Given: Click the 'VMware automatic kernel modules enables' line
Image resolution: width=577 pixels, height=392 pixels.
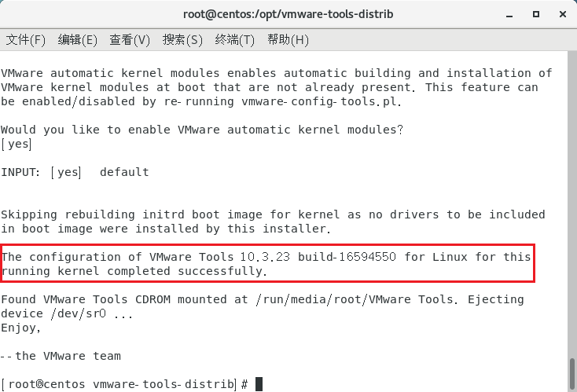Looking at the screenshot, I should (277, 73).
